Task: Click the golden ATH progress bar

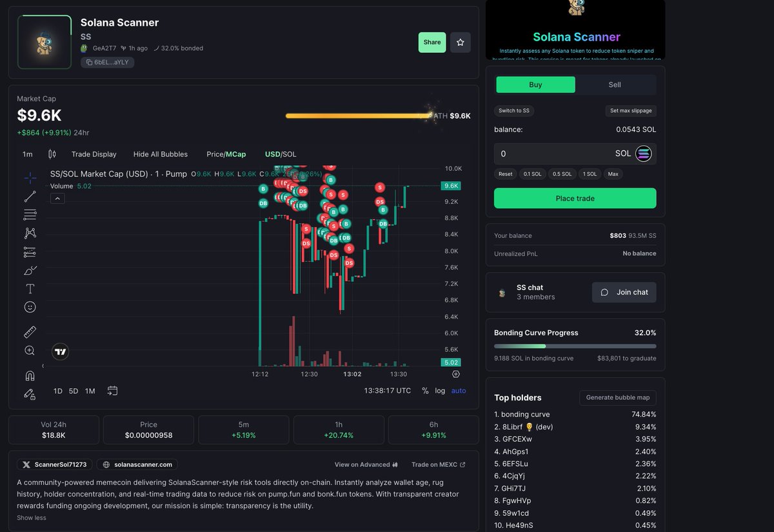Action: 359,116
